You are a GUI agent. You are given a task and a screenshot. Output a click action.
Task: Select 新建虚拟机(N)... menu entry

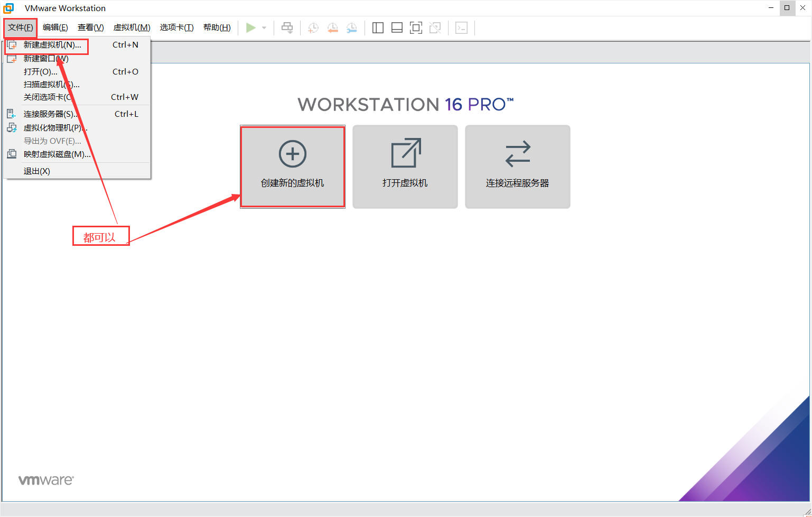(x=77, y=45)
